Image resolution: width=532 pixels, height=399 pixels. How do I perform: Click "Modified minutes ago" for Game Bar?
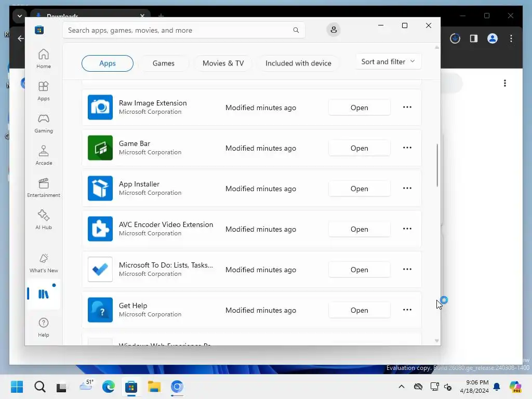(x=261, y=148)
